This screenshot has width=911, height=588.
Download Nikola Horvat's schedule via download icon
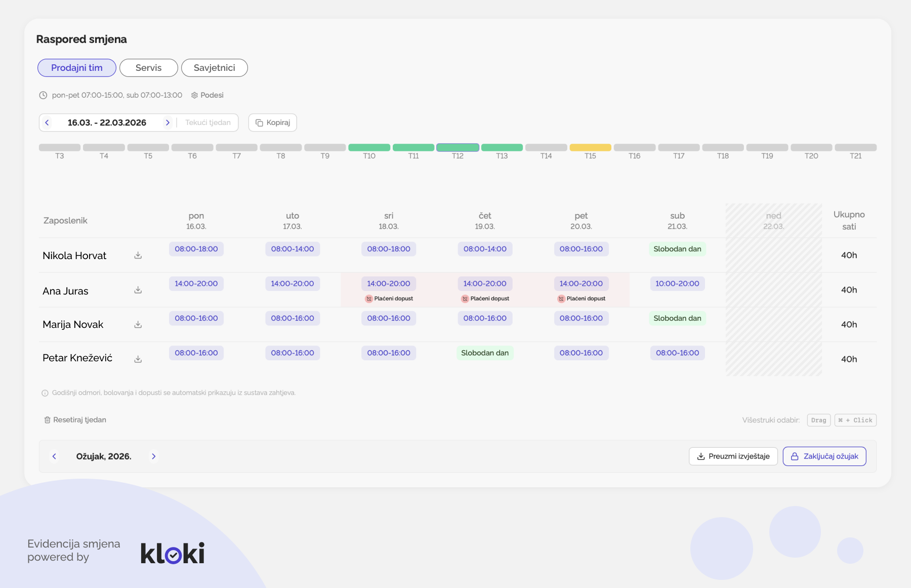click(138, 256)
